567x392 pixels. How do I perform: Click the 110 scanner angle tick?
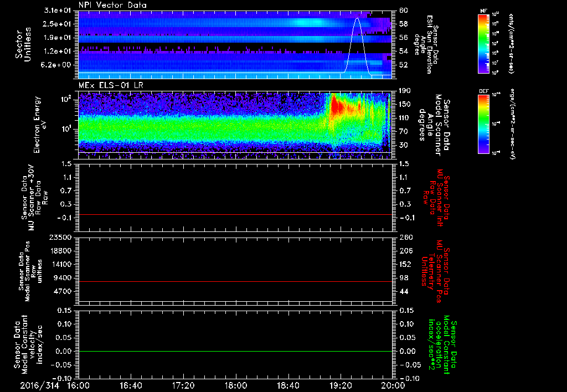[405, 118]
